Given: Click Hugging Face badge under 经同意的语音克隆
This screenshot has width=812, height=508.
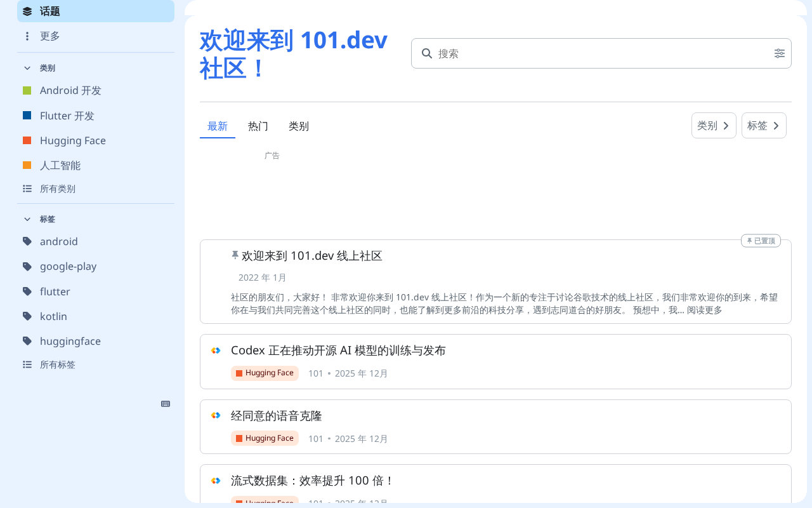Looking at the screenshot, I should click(265, 438).
